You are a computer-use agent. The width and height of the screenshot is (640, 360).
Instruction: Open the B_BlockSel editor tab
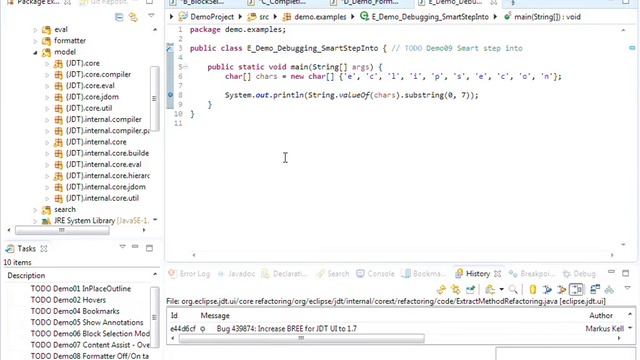tap(198, 2)
